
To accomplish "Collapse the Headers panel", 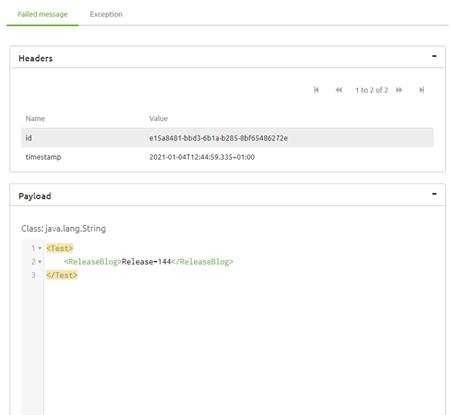I will point(434,56).
